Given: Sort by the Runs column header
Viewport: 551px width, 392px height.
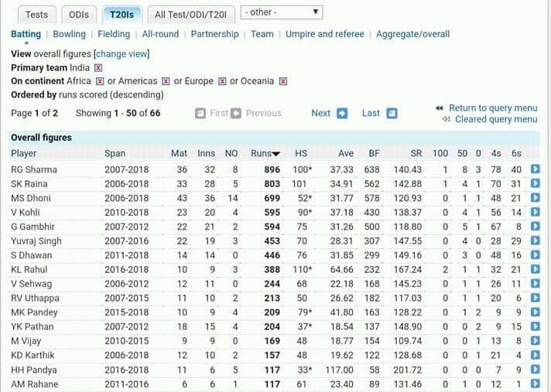Looking at the screenshot, I should tap(265, 153).
